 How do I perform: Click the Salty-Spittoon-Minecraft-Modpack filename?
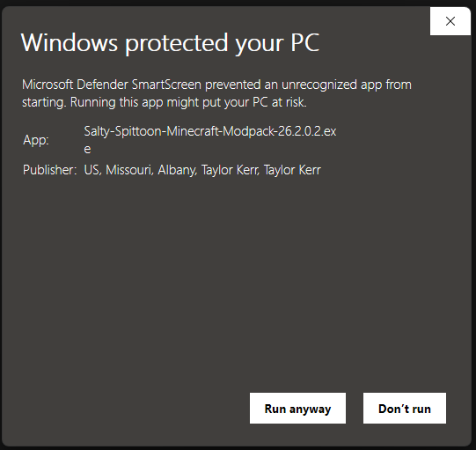point(210,131)
